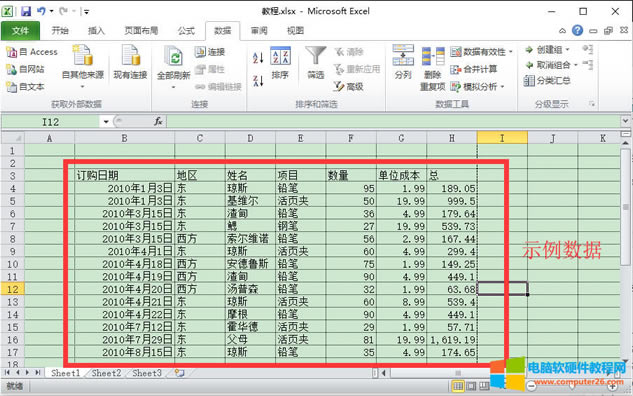Import data from text (自文本)

tap(25, 87)
